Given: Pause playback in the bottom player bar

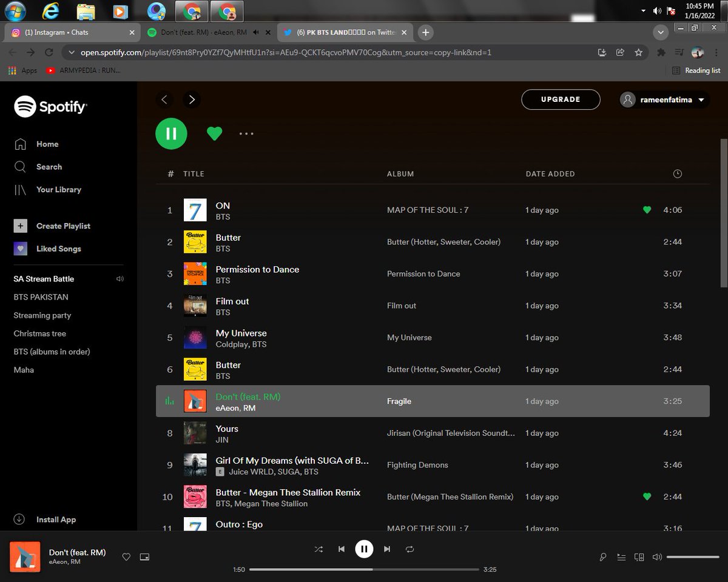Looking at the screenshot, I should click(364, 549).
